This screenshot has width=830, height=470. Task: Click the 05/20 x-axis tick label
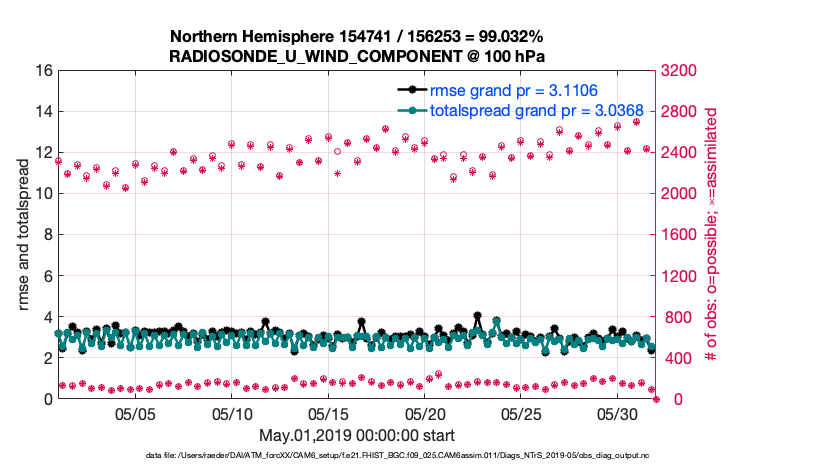pyautogui.click(x=424, y=413)
